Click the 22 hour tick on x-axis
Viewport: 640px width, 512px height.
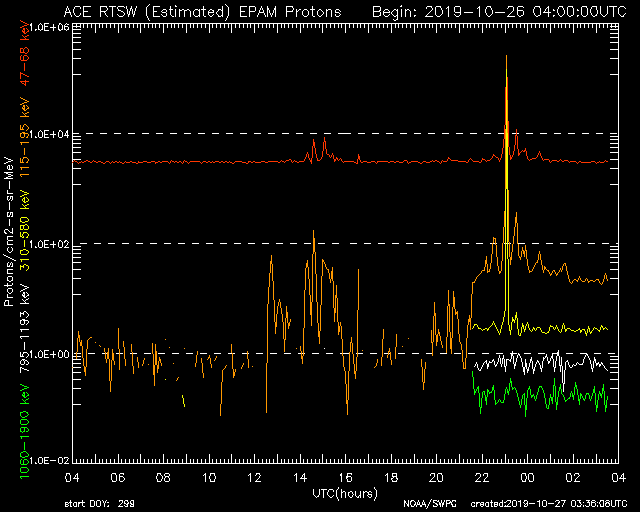click(x=481, y=478)
